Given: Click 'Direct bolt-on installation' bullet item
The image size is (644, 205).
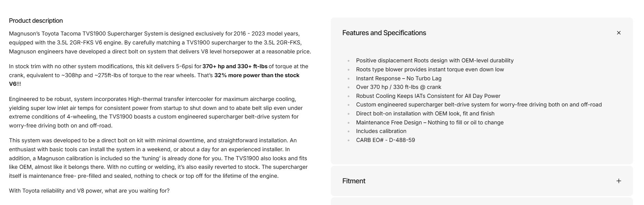Looking at the screenshot, I should coord(425,114).
